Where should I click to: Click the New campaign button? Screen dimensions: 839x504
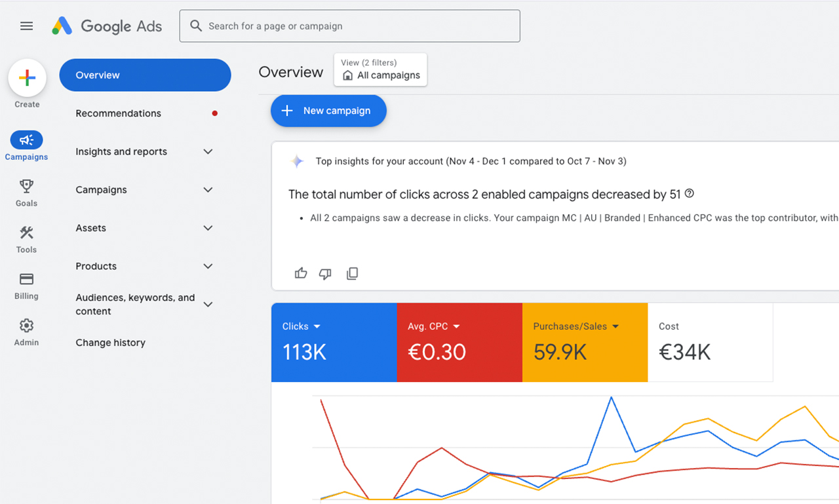[328, 111]
